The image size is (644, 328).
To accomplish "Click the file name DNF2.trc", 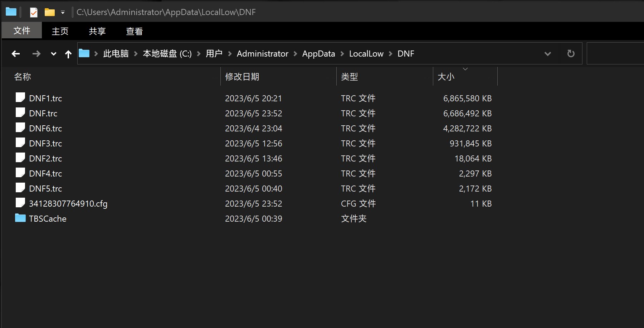I will click(45, 159).
